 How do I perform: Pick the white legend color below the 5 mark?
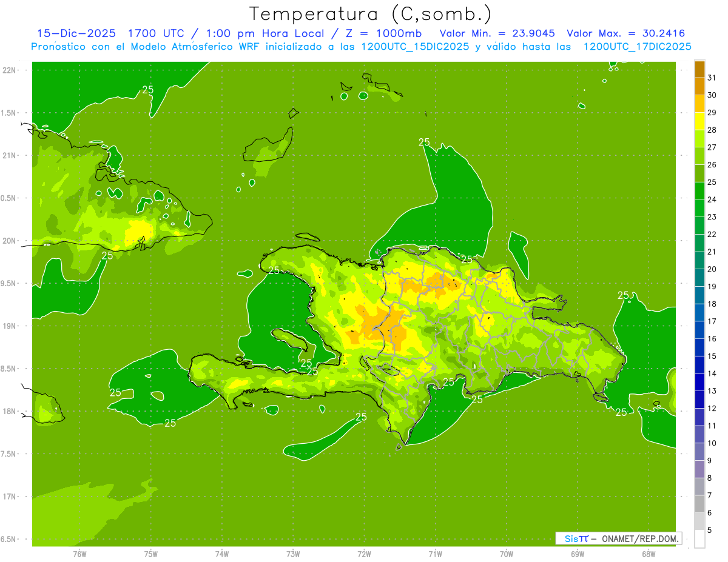pyautogui.click(x=699, y=539)
